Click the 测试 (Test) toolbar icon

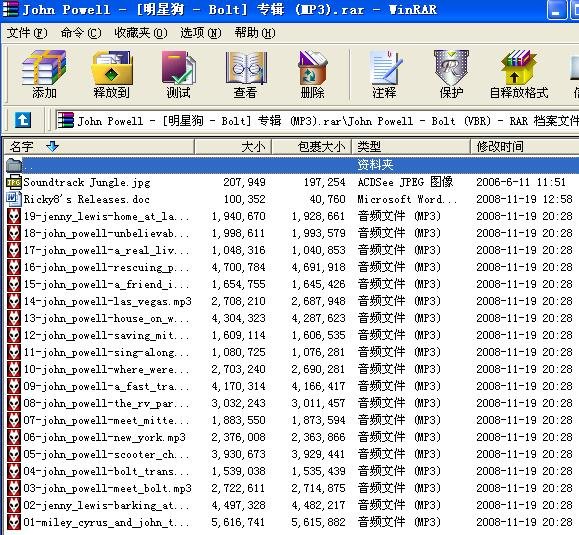click(x=179, y=75)
